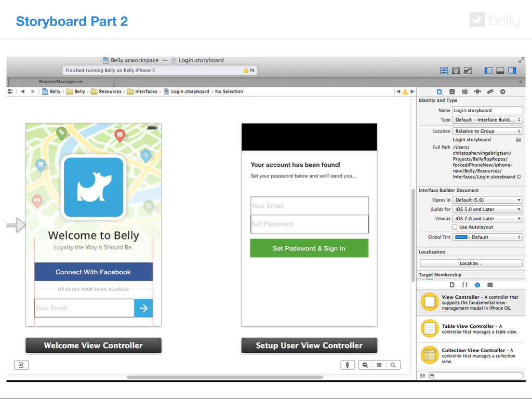Enable Use Autolayout checkbox
The width and height of the screenshot is (532, 399).
[455, 227]
